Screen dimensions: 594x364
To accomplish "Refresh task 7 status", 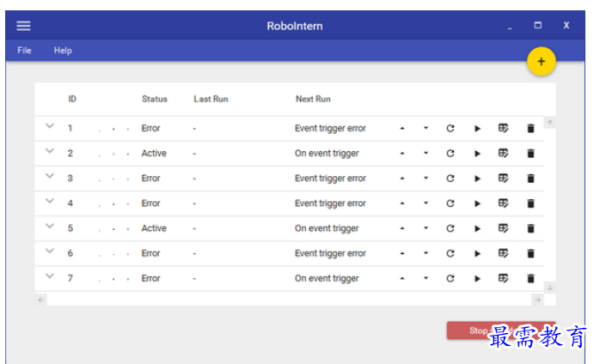I will pos(450,278).
